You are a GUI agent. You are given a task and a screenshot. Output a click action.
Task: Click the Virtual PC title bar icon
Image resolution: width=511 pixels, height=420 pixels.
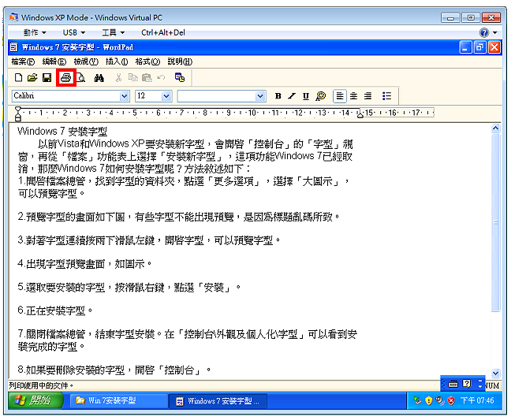(x=13, y=17)
